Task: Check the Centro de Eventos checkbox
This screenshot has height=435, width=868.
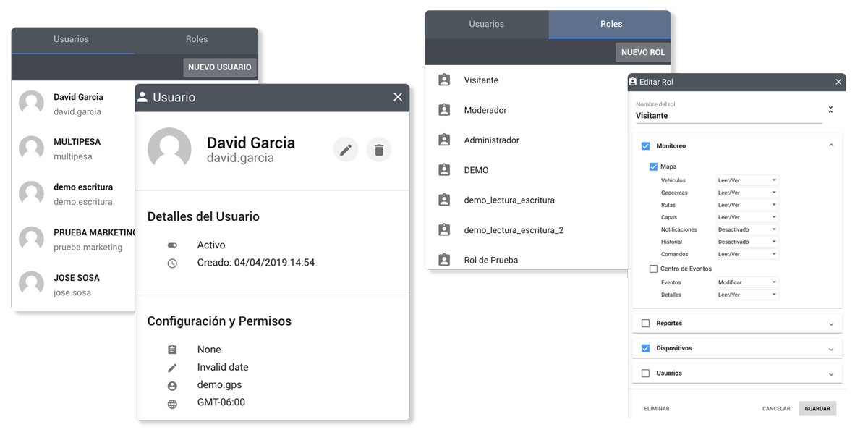Action: point(653,269)
